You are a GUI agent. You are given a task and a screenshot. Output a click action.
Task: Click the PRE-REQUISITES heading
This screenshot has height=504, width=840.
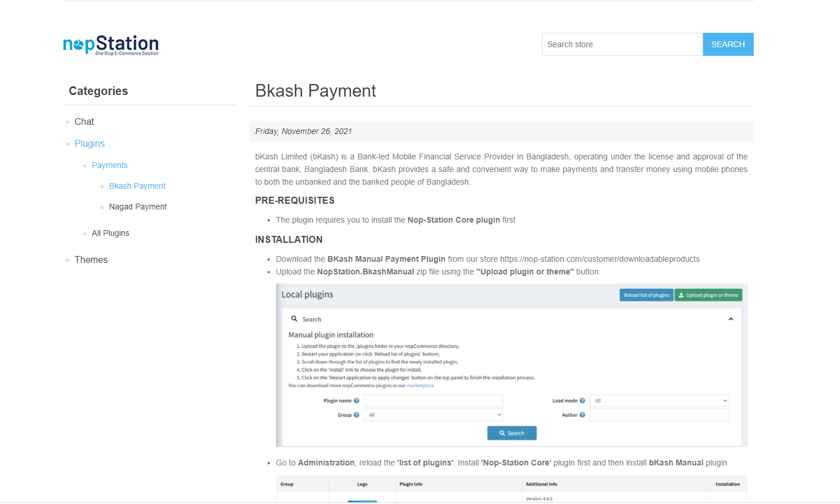pyautogui.click(x=295, y=200)
